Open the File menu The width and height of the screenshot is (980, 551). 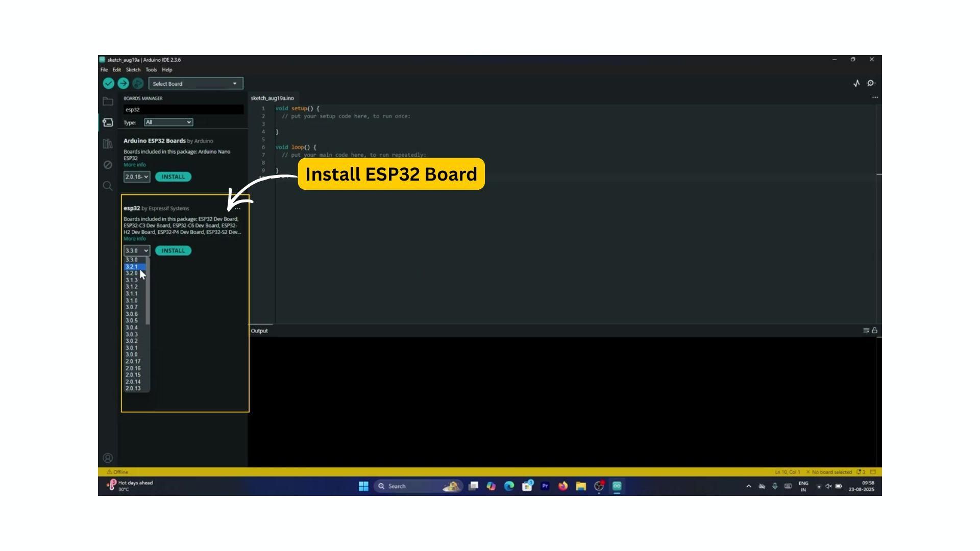pos(104,70)
